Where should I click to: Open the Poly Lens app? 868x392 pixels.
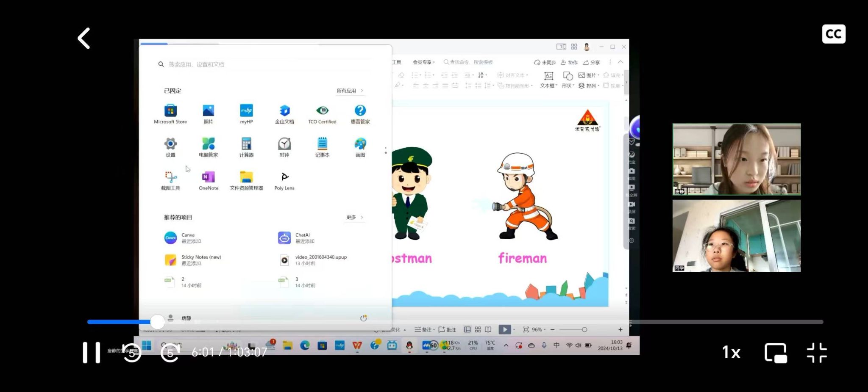(284, 180)
